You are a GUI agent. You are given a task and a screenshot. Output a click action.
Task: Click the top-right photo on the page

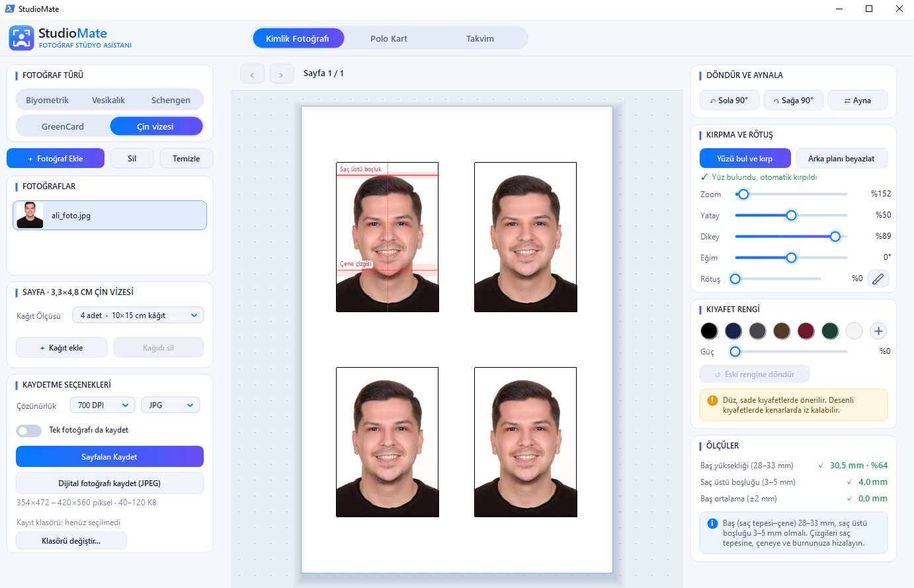pos(525,237)
